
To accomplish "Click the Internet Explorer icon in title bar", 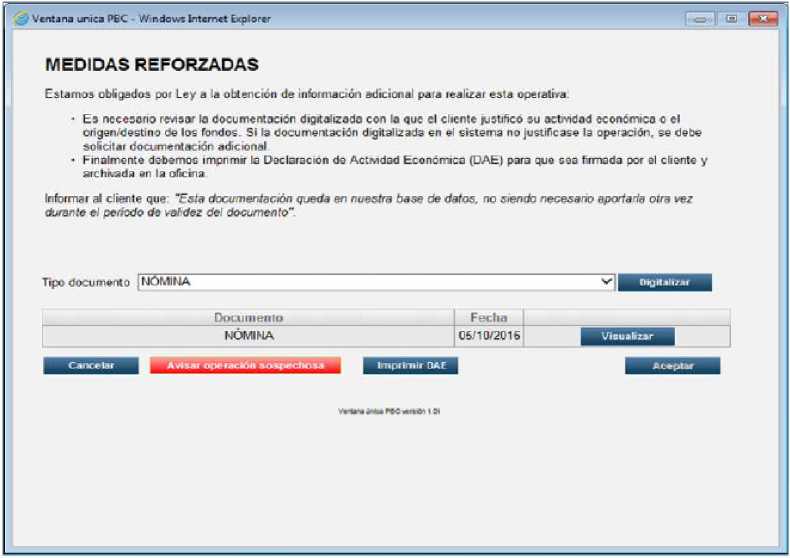I will click(20, 19).
